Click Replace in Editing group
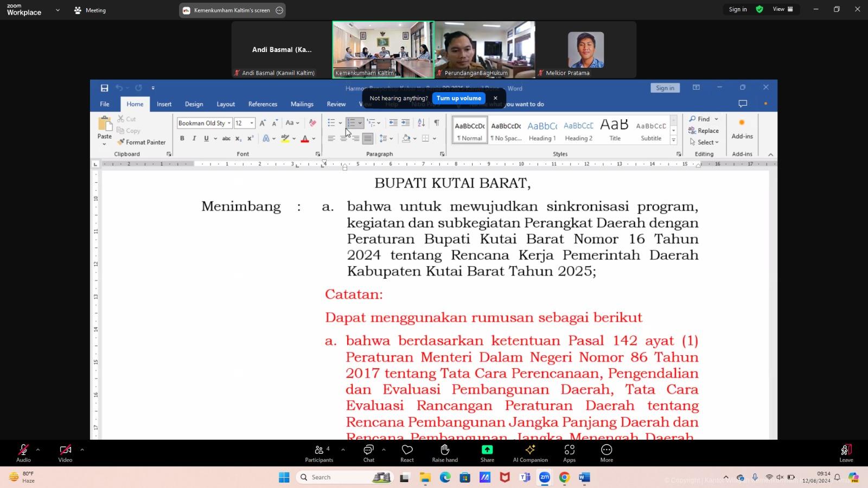 [704, 131]
